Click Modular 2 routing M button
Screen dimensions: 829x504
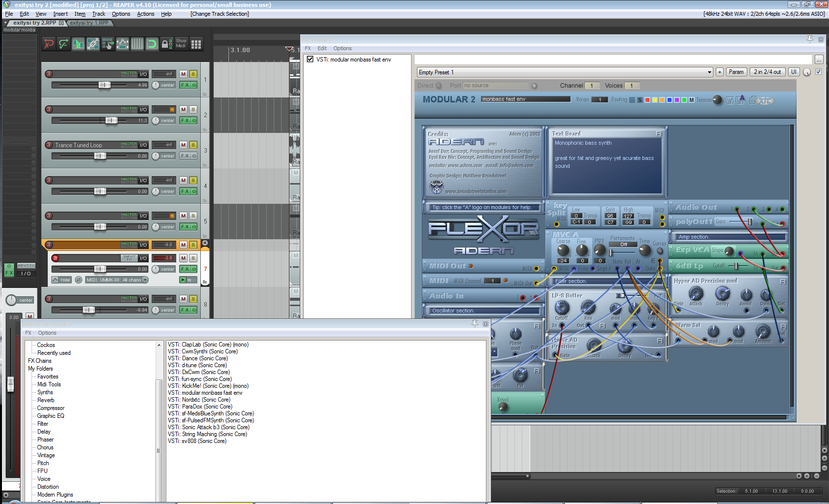[x=691, y=100]
